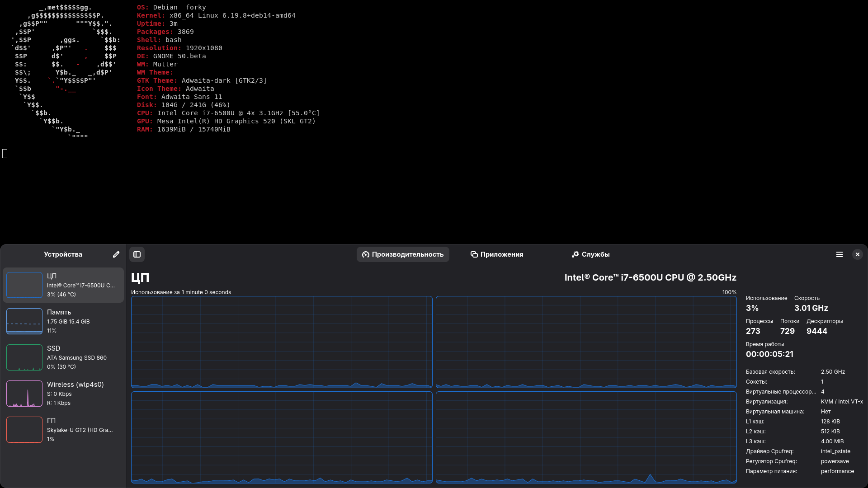Click the CPU mini graph thumbnail
Image resolution: width=868 pixels, height=488 pixels.
tap(24, 285)
